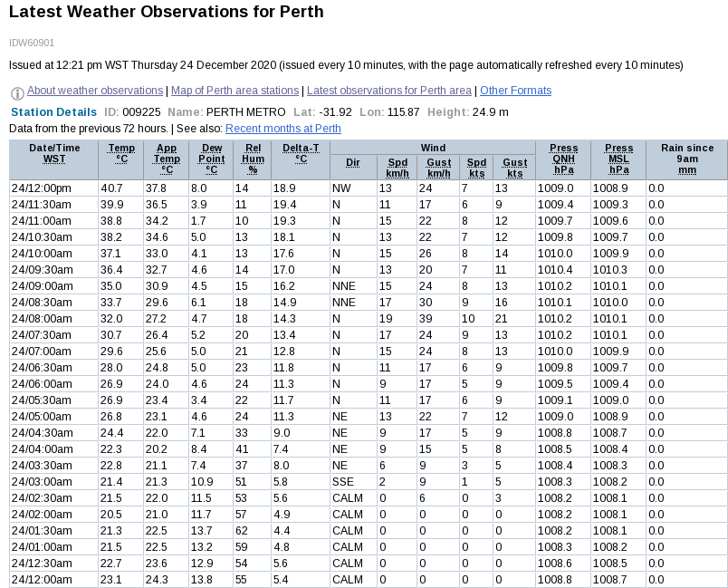Click the App Temp column header

[167, 159]
